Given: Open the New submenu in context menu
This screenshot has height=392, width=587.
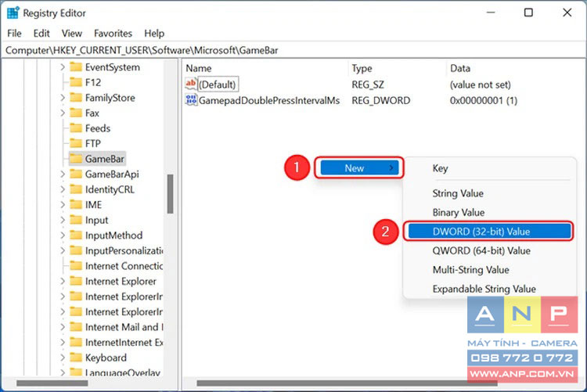Looking at the screenshot, I should 359,168.
